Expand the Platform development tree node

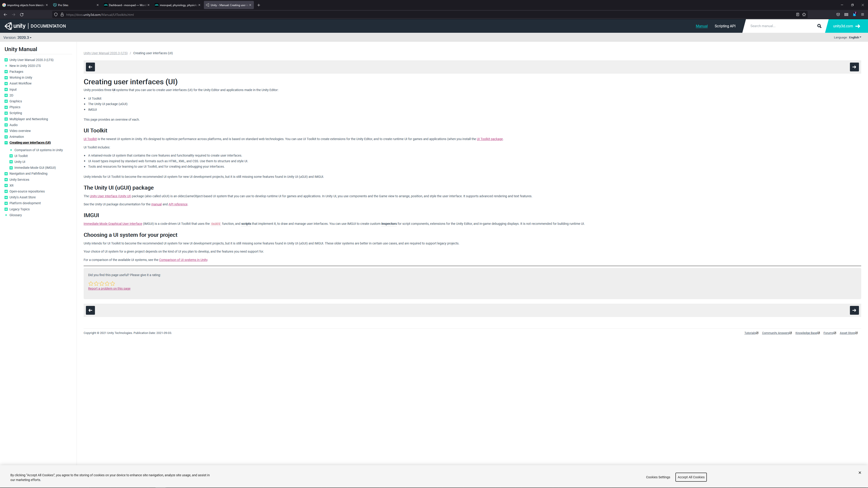[x=6, y=203]
